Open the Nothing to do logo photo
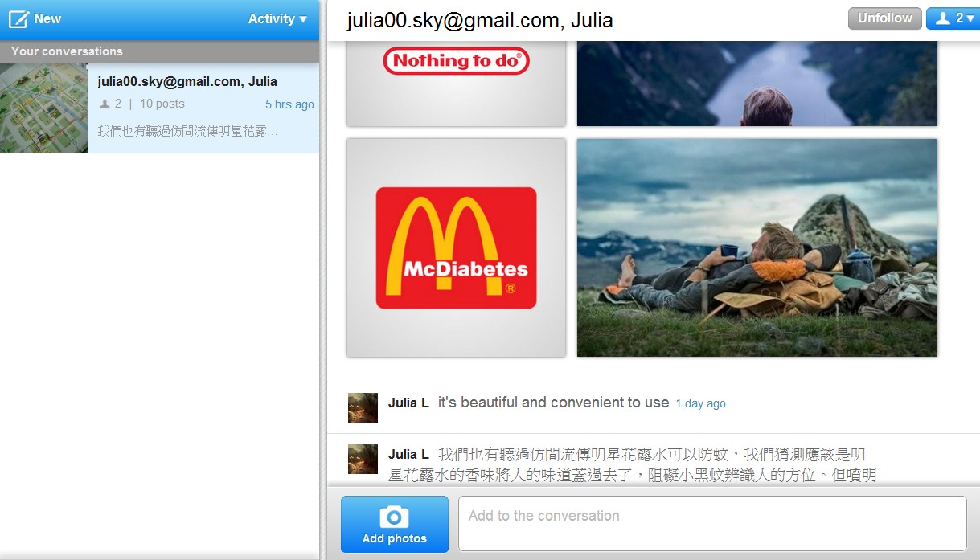This screenshot has width=980, height=560. (x=456, y=84)
